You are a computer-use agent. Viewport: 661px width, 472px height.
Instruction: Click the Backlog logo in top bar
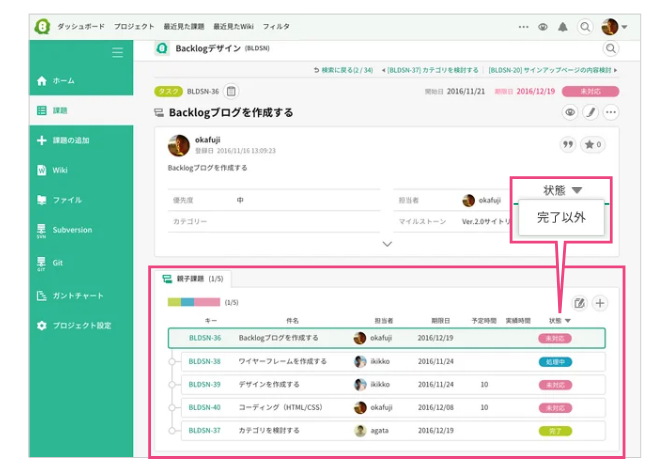tap(41, 27)
